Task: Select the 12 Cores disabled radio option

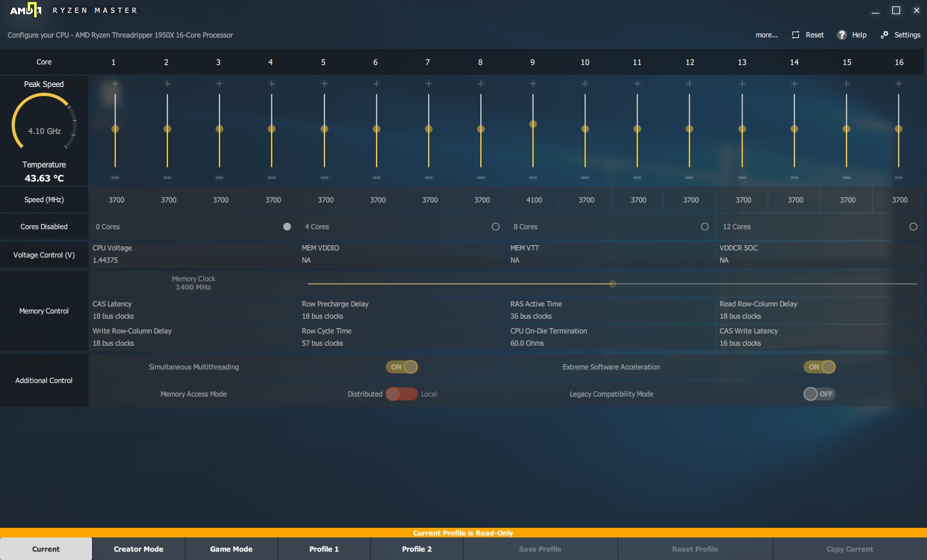Action: [913, 227]
